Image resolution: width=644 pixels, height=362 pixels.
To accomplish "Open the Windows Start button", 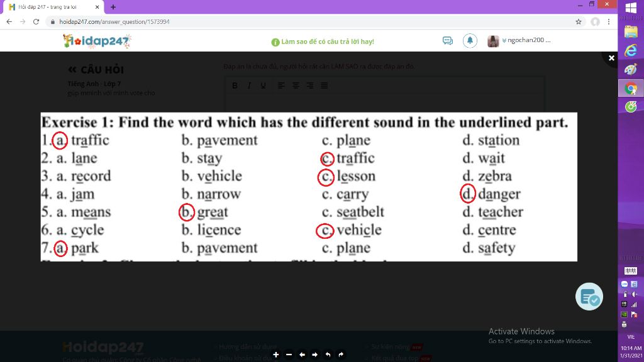I will pos(631,8).
